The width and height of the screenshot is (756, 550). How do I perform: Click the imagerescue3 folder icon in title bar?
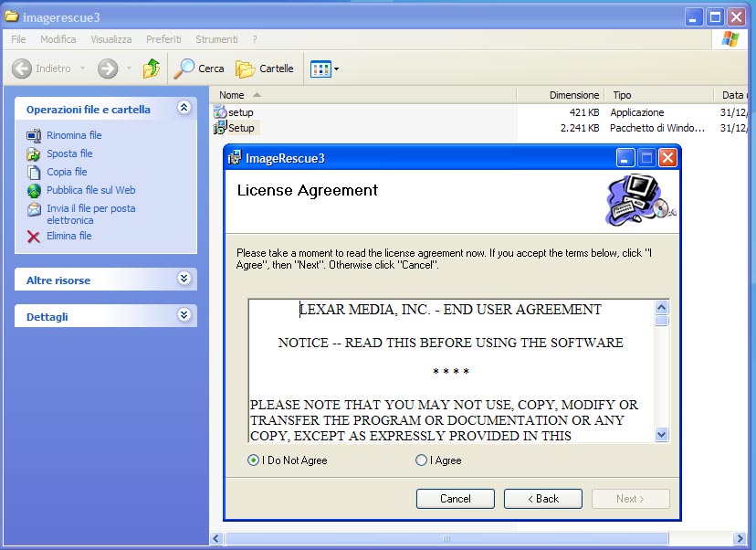[12, 16]
